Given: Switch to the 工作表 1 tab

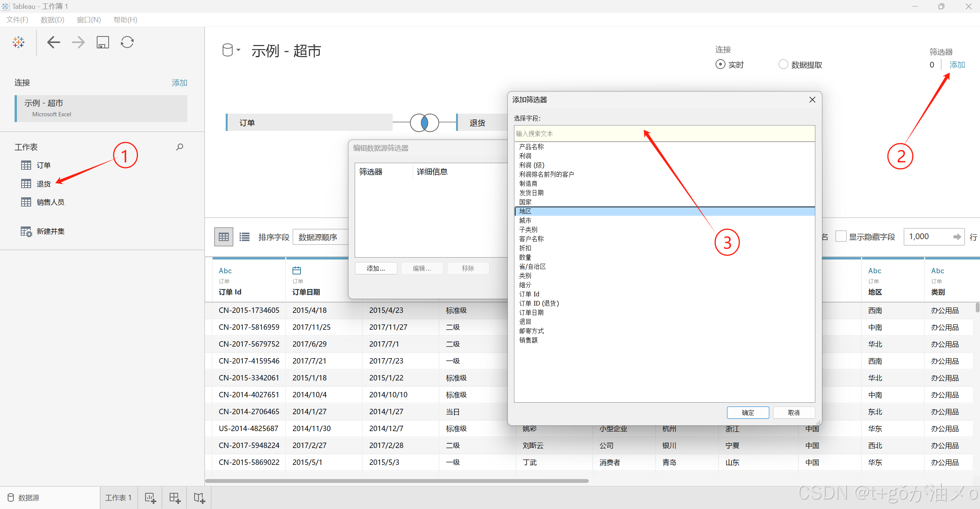Looking at the screenshot, I should [x=118, y=498].
